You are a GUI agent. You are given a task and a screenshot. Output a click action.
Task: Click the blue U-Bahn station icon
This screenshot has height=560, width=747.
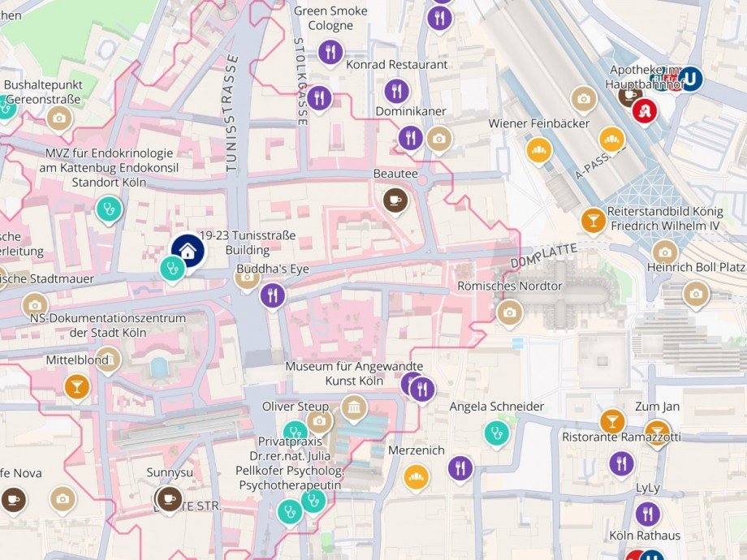690,79
